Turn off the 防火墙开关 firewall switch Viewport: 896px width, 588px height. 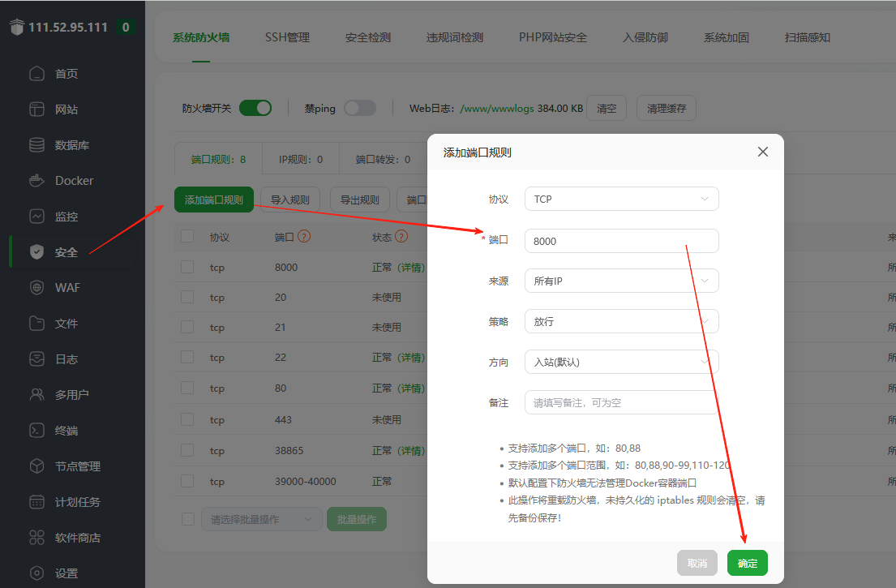[x=255, y=107]
